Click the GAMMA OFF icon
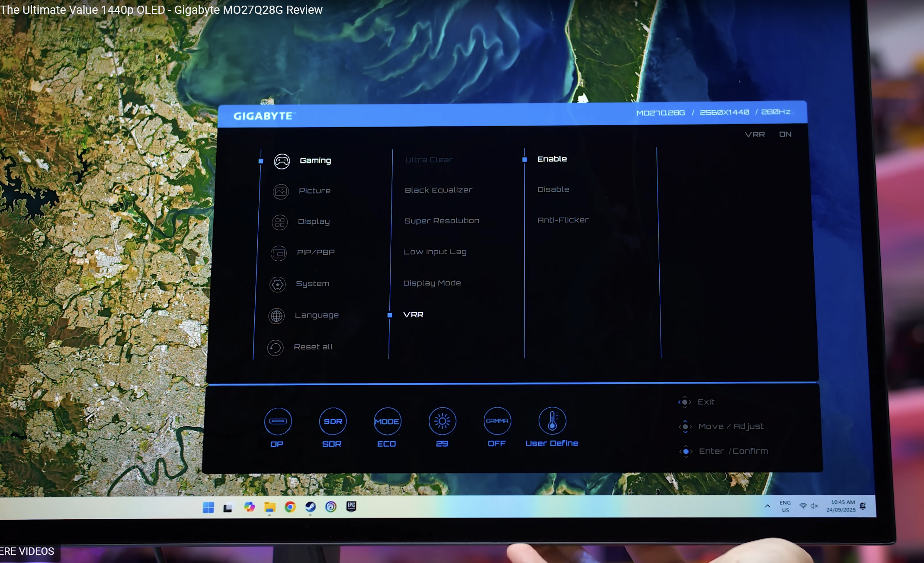 (x=497, y=421)
